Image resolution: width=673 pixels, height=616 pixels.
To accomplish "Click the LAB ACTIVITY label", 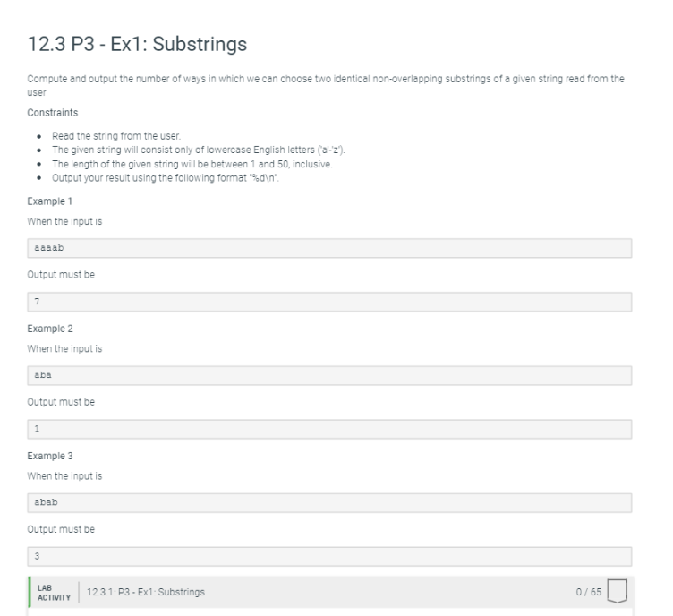I will click(x=54, y=593).
